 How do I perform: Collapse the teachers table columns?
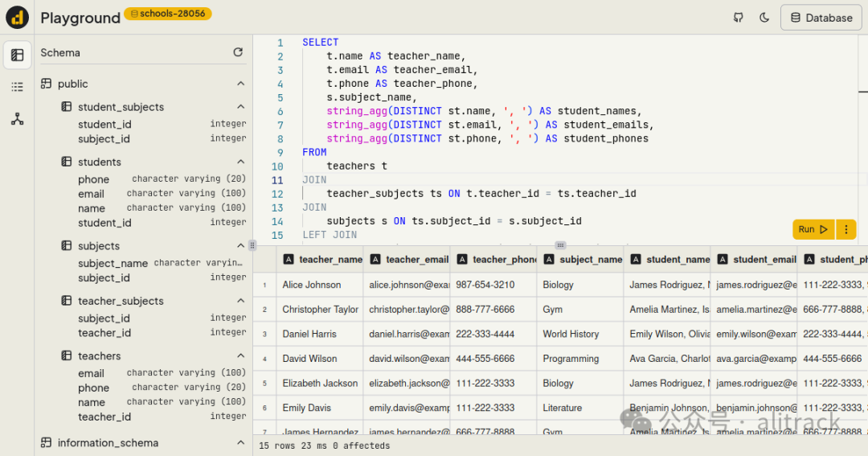tap(240, 355)
